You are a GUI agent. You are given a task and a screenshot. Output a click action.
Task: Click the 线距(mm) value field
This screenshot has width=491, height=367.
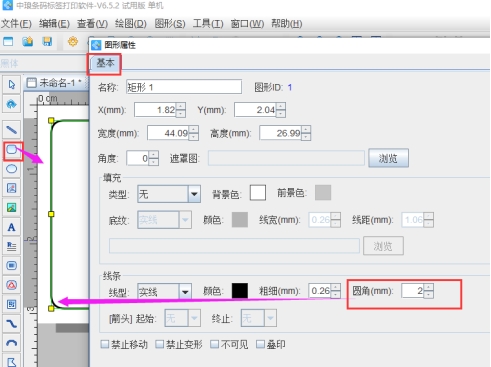pyautogui.click(x=413, y=220)
